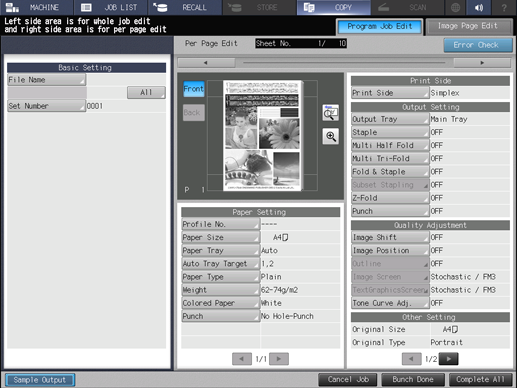Show next settings page arrow 1/2
This screenshot has height=388, width=517.
pyautogui.click(x=449, y=359)
